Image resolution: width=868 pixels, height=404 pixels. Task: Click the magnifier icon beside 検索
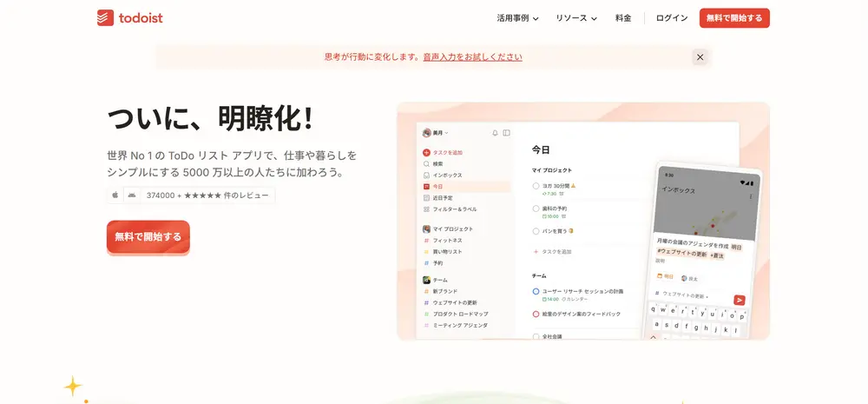tap(426, 164)
